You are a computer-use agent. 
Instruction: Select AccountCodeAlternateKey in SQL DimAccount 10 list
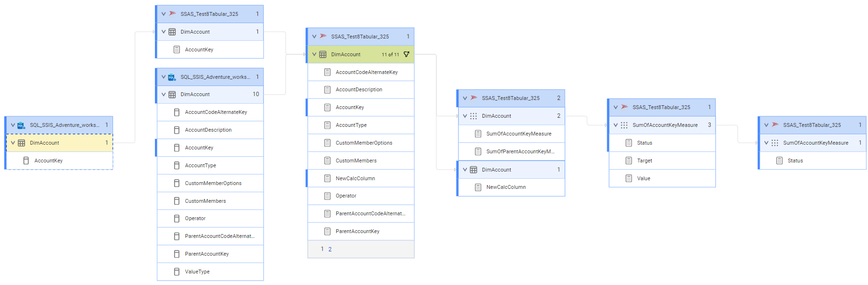coord(210,112)
